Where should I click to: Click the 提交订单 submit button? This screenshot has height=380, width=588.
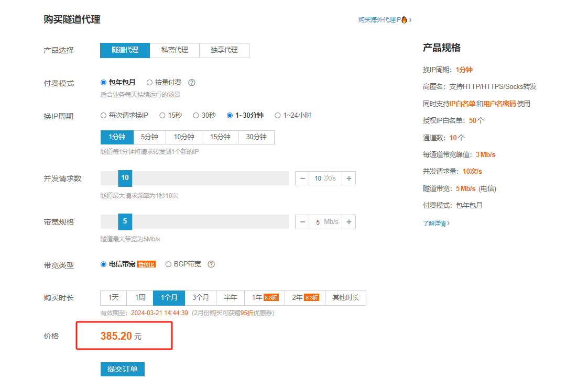[123, 369]
